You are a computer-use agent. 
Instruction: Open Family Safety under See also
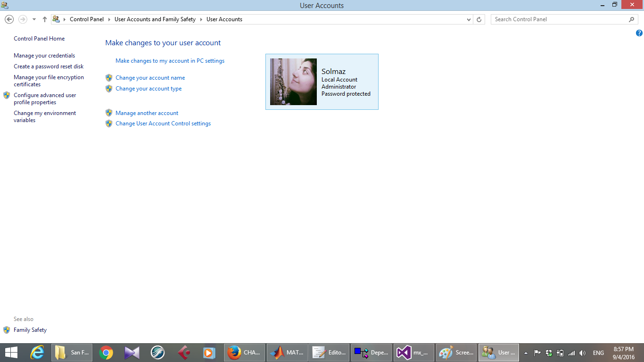tap(30, 330)
